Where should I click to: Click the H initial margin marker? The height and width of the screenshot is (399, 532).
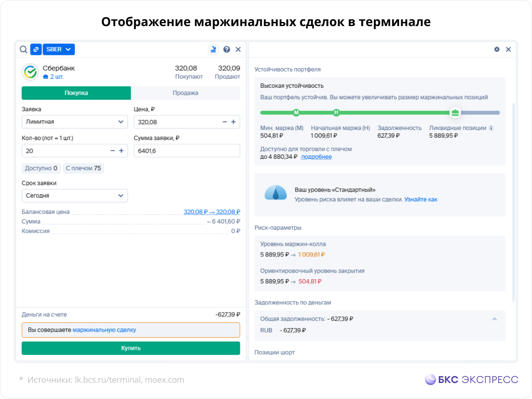pyautogui.click(x=336, y=113)
